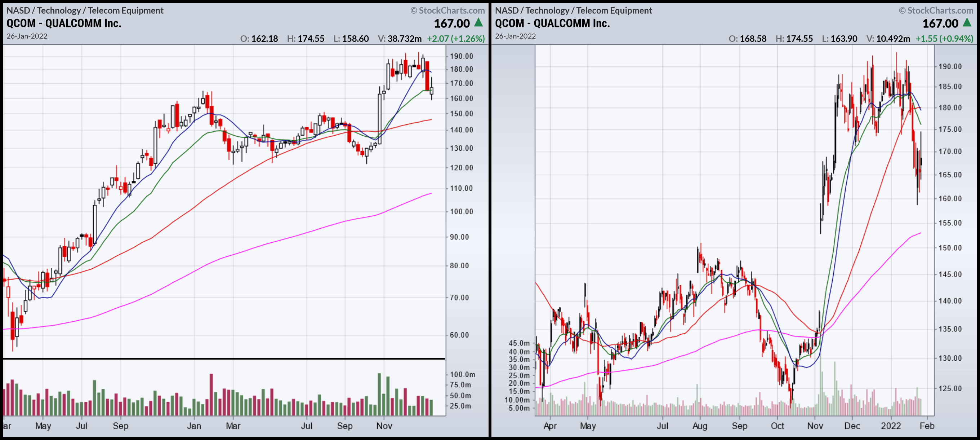Click the 167.00 last price in left chart
The image size is (980, 440).
pyautogui.click(x=452, y=23)
